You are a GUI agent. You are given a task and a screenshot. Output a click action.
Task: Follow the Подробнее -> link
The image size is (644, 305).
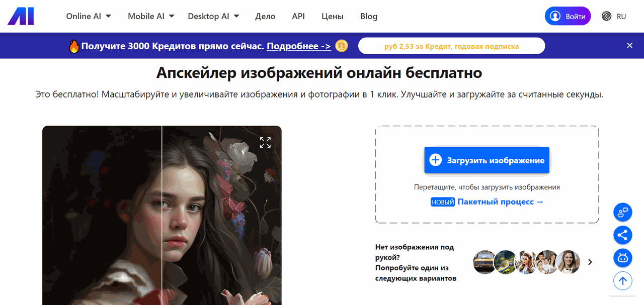pyautogui.click(x=299, y=46)
